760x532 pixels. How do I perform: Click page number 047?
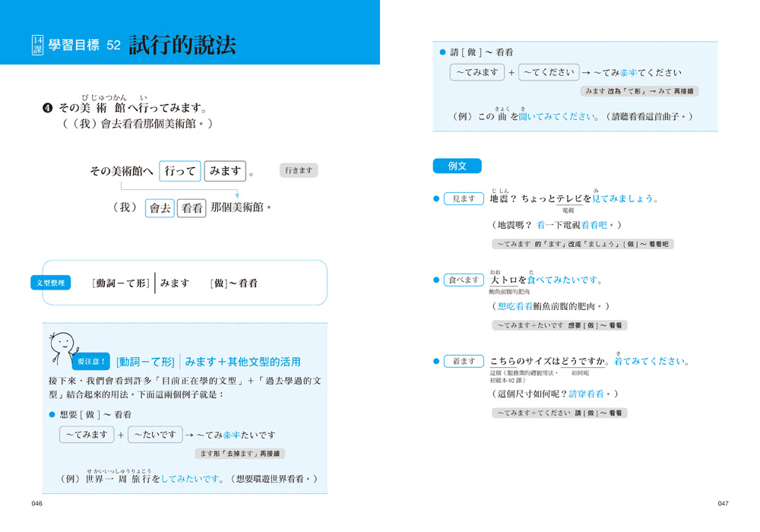pos(723,504)
